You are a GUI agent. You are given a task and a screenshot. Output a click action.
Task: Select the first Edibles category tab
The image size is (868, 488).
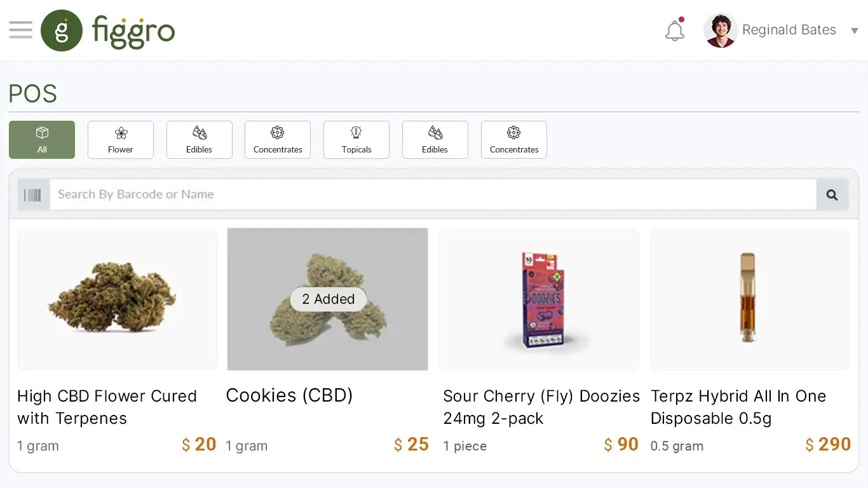[200, 140]
